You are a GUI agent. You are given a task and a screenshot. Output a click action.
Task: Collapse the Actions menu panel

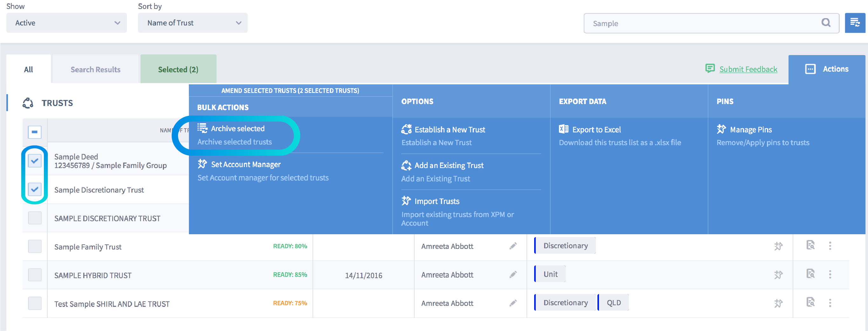click(827, 69)
